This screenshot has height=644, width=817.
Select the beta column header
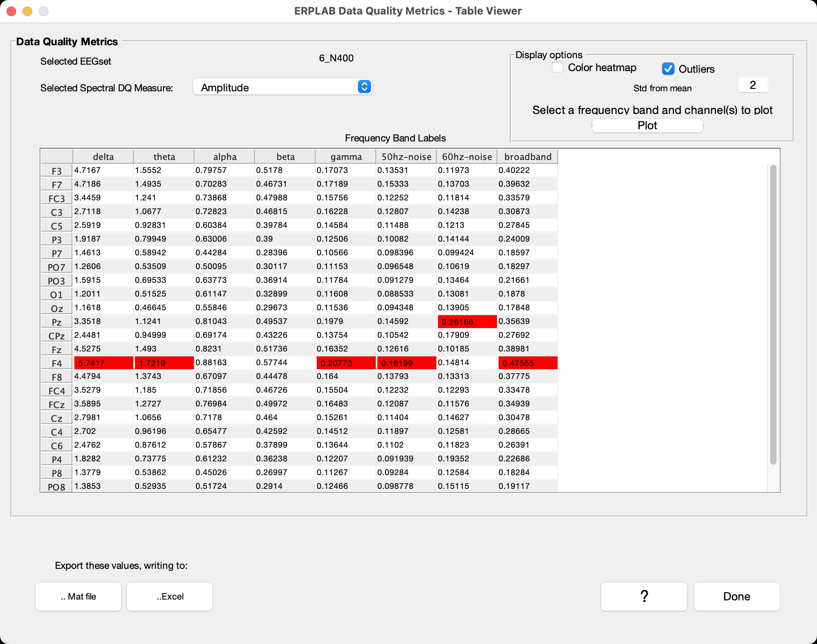(285, 157)
